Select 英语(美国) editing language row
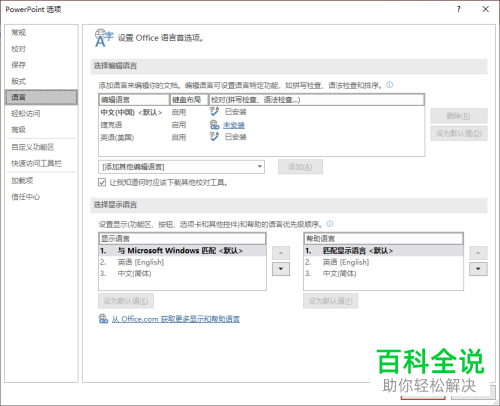This screenshot has width=500, height=406. [x=261, y=137]
